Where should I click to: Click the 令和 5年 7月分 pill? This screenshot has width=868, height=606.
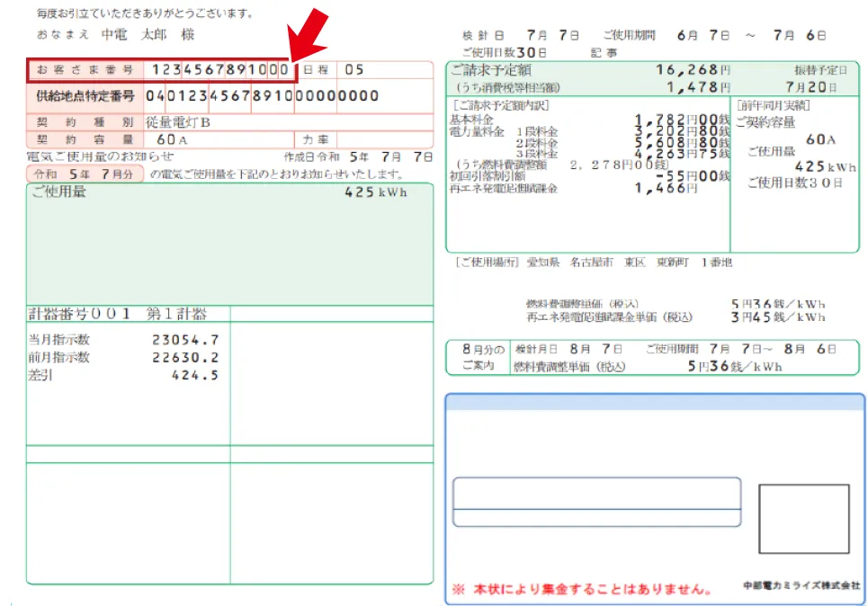[x=84, y=174]
